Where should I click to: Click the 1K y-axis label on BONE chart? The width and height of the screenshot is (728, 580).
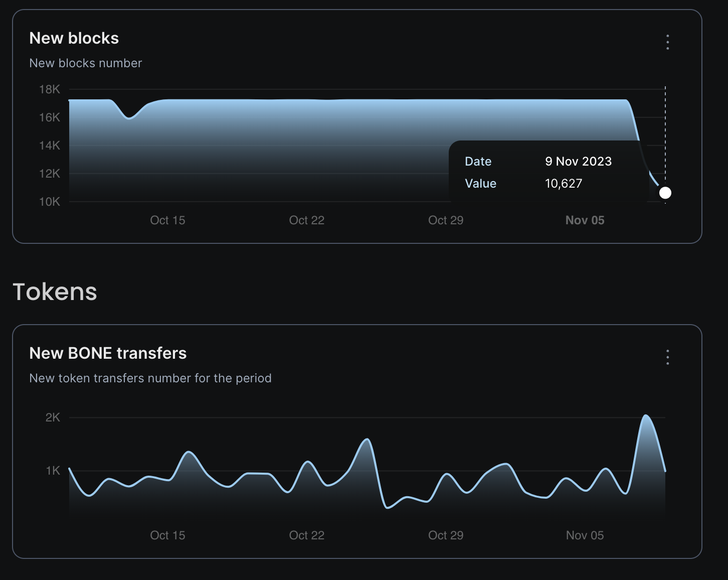click(53, 471)
